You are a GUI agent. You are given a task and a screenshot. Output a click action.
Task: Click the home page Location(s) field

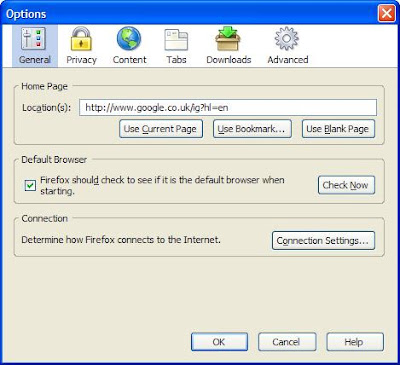228,107
